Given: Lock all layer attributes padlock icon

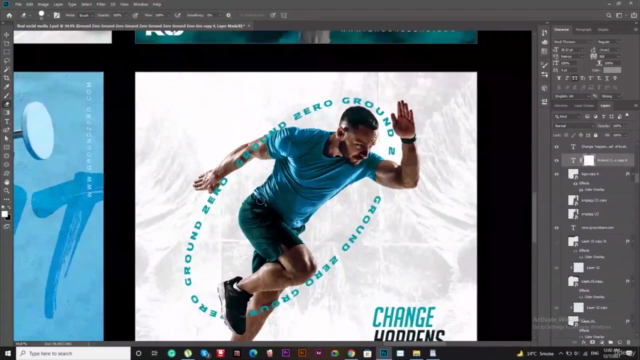Looking at the screenshot, I should tap(596, 135).
